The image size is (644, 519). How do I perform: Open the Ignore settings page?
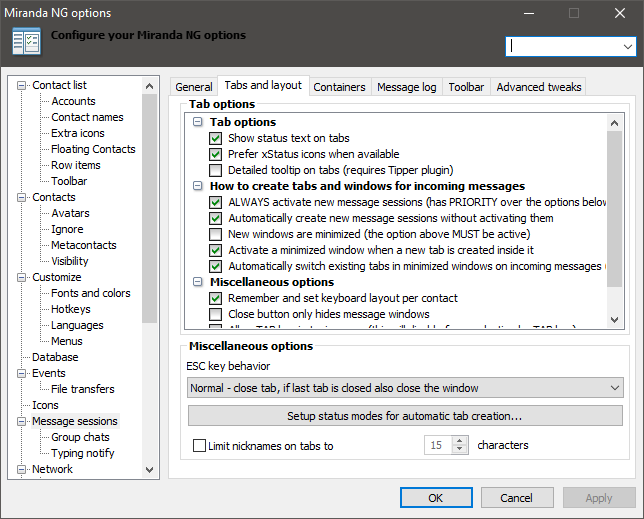pos(67,230)
